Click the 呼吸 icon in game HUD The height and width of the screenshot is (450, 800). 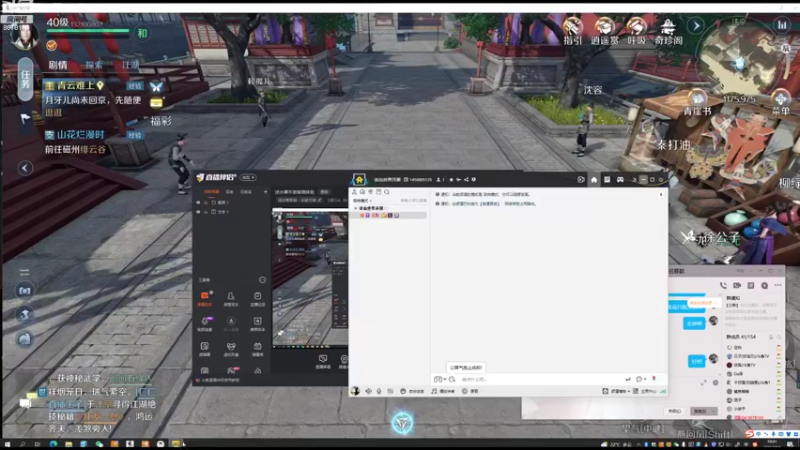(x=636, y=31)
